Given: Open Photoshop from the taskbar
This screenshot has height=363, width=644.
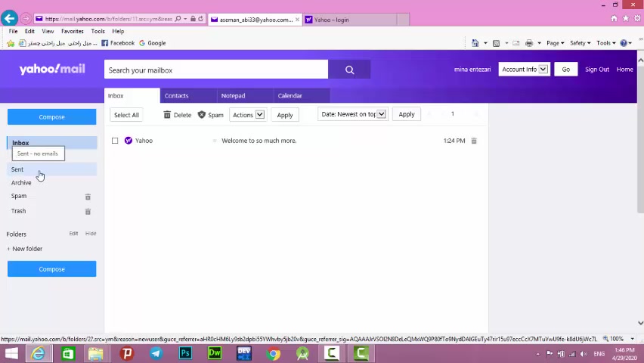Looking at the screenshot, I should (x=185, y=353).
